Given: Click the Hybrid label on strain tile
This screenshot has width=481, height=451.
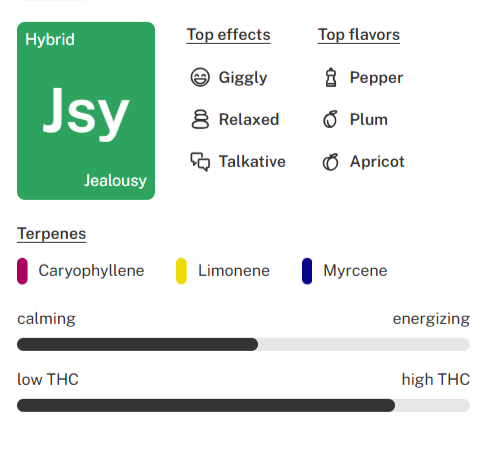Looking at the screenshot, I should coord(50,40).
